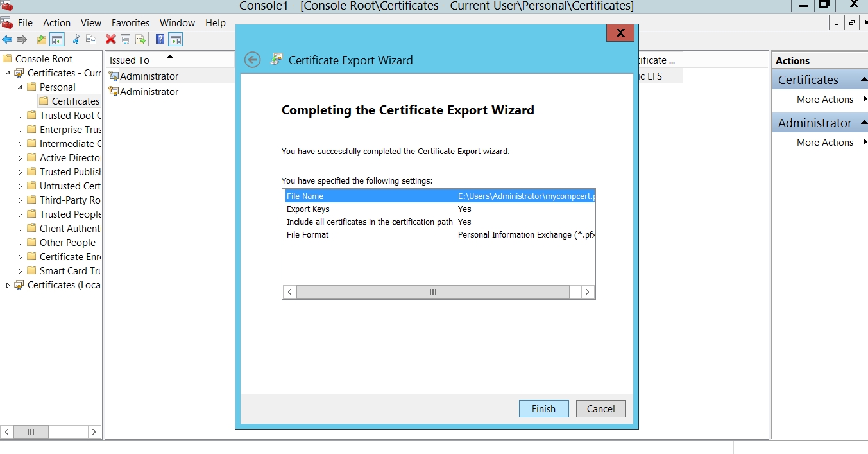The height and width of the screenshot is (454, 868).
Task: Click the wizard's back arrow button
Action: point(253,60)
